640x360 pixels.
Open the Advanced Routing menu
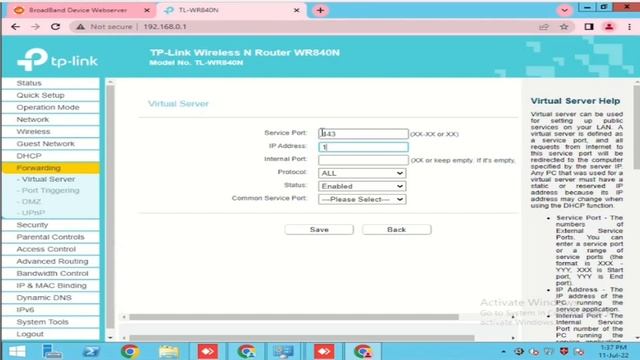(51, 261)
